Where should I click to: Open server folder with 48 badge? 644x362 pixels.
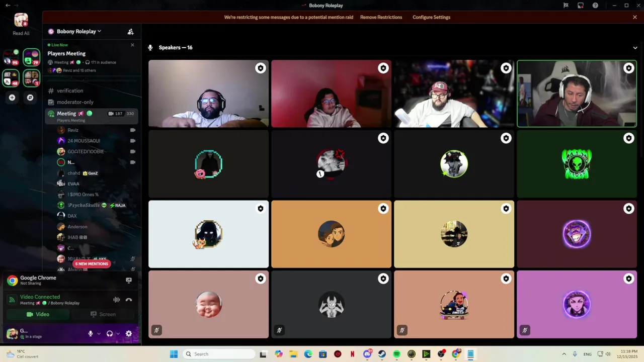coord(11,78)
